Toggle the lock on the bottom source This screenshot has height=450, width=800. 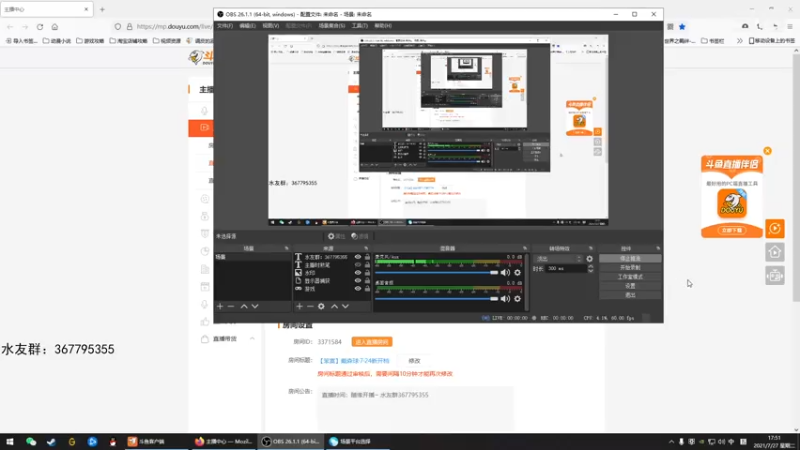[367, 289]
